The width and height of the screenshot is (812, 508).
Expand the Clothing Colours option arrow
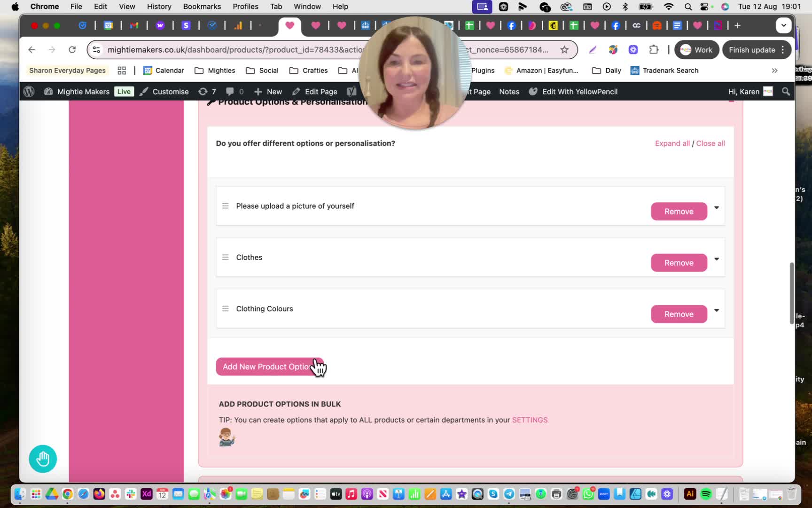pyautogui.click(x=717, y=310)
